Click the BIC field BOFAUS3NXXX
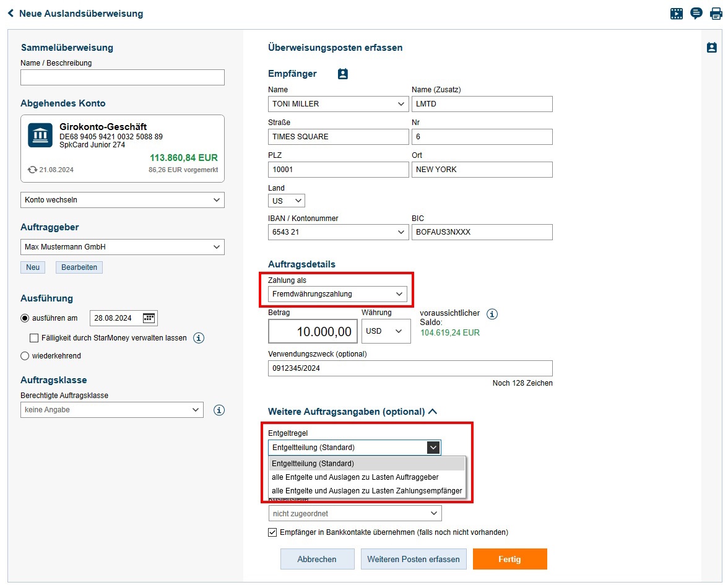The image size is (728, 585). (482, 232)
